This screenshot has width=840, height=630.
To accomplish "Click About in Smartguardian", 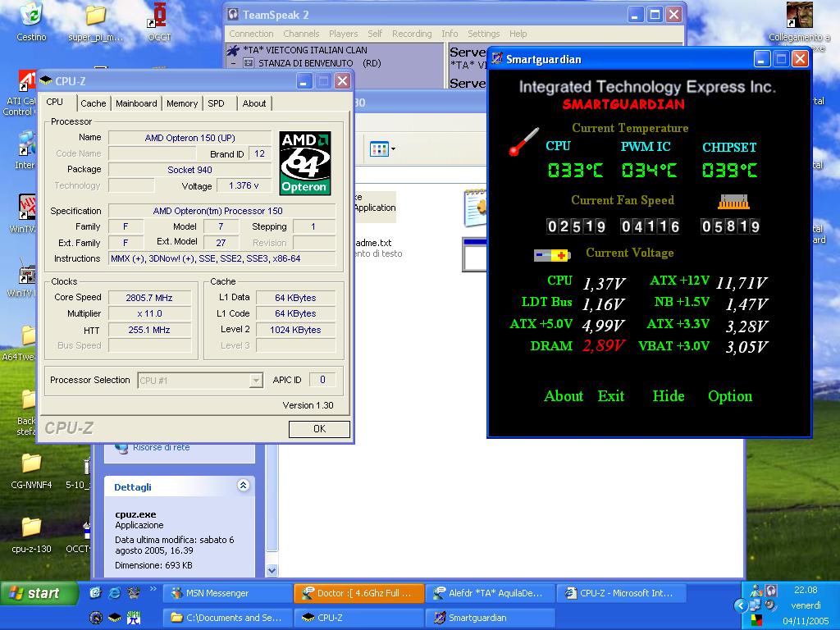I will 564,396.
